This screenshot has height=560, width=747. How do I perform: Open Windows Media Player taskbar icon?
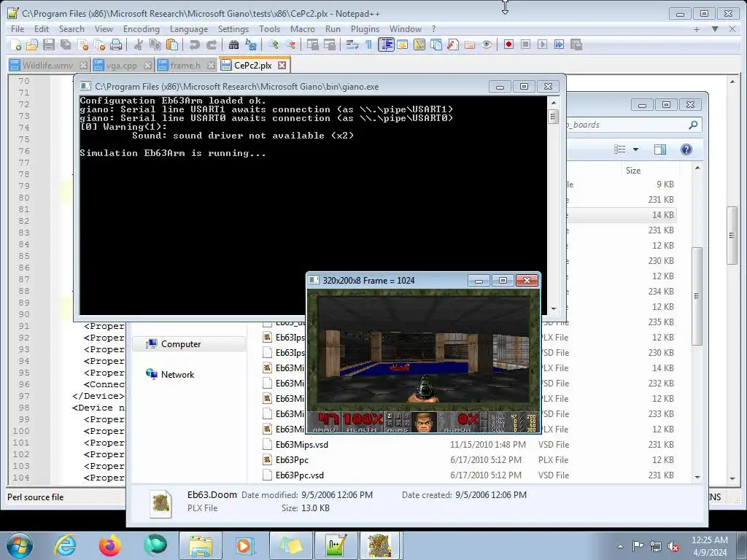pos(245,545)
